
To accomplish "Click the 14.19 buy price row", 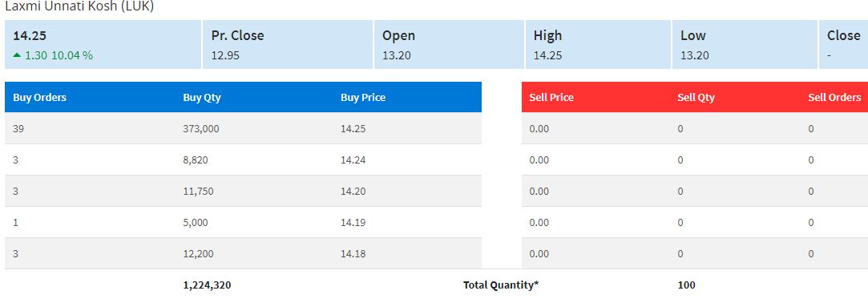I will tap(243, 222).
